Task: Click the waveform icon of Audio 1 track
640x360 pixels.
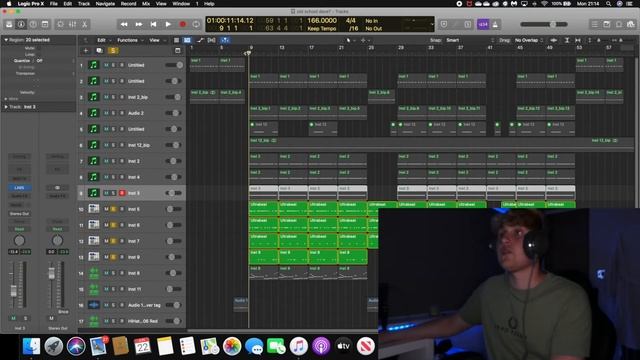Action: coord(93,305)
